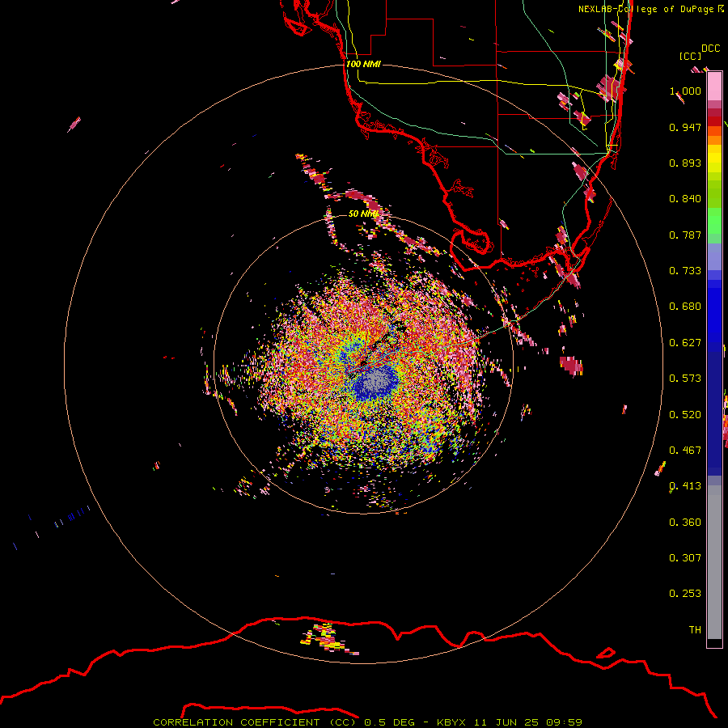Image resolution: width=728 pixels, height=728 pixels.
Task: Pick the bright green color bar segment
Action: pyautogui.click(x=714, y=221)
